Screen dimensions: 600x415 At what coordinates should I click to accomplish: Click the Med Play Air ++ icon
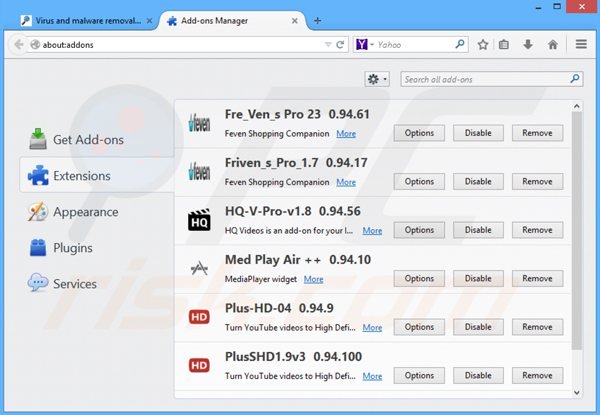[199, 268]
